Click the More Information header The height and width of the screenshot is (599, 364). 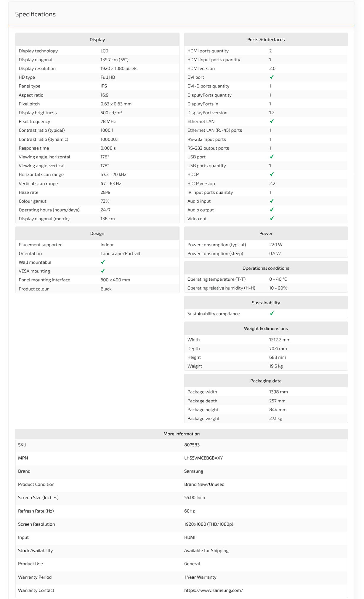[182, 434]
